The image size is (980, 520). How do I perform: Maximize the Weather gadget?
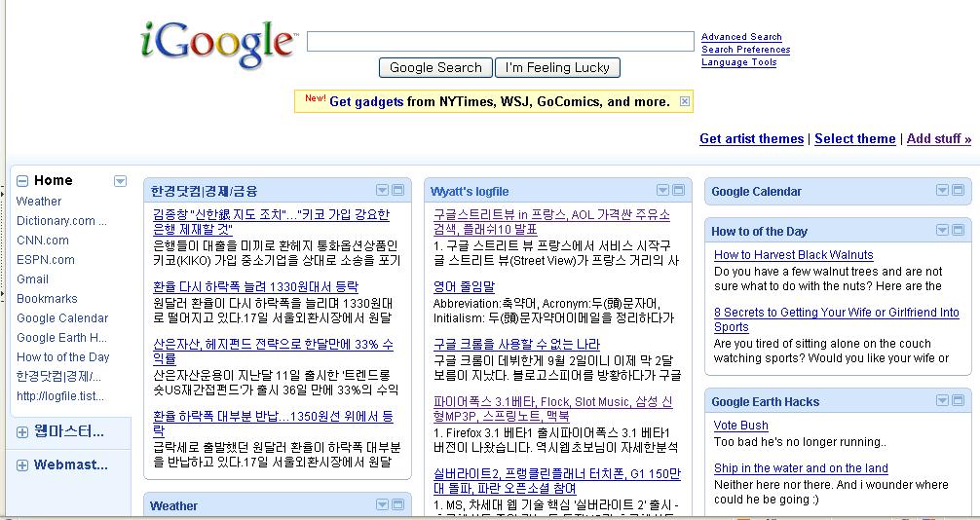point(397,504)
